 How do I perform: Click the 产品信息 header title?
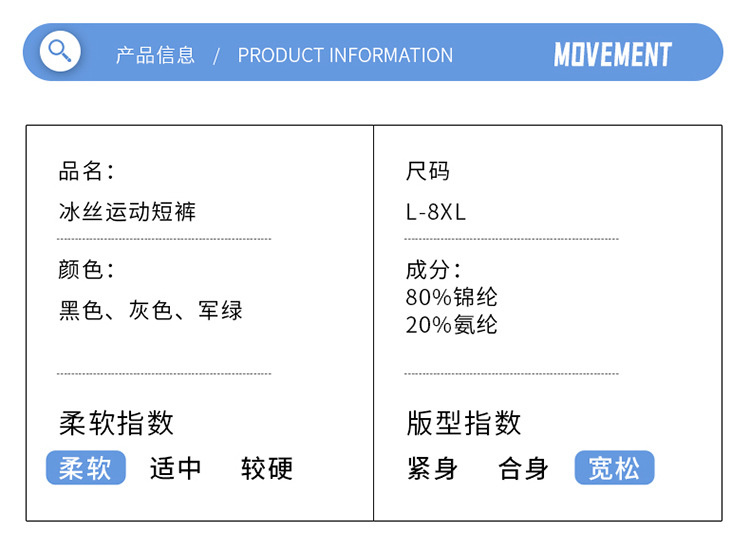click(155, 55)
